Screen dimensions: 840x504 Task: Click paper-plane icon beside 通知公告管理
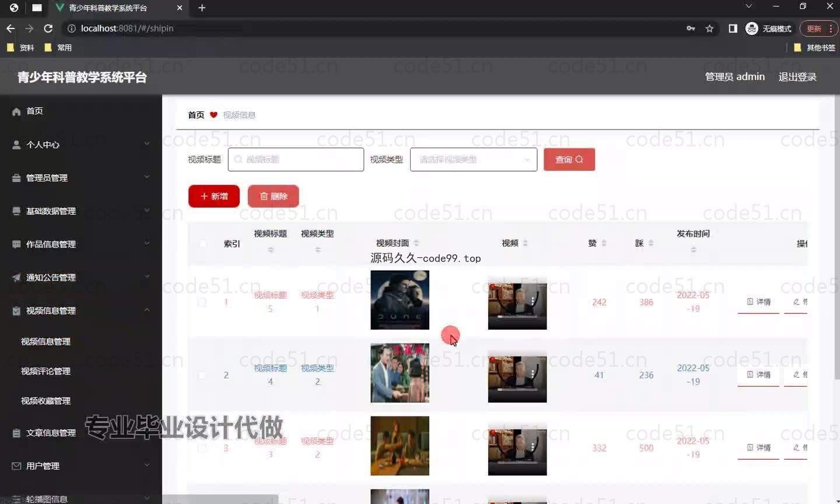point(16,278)
